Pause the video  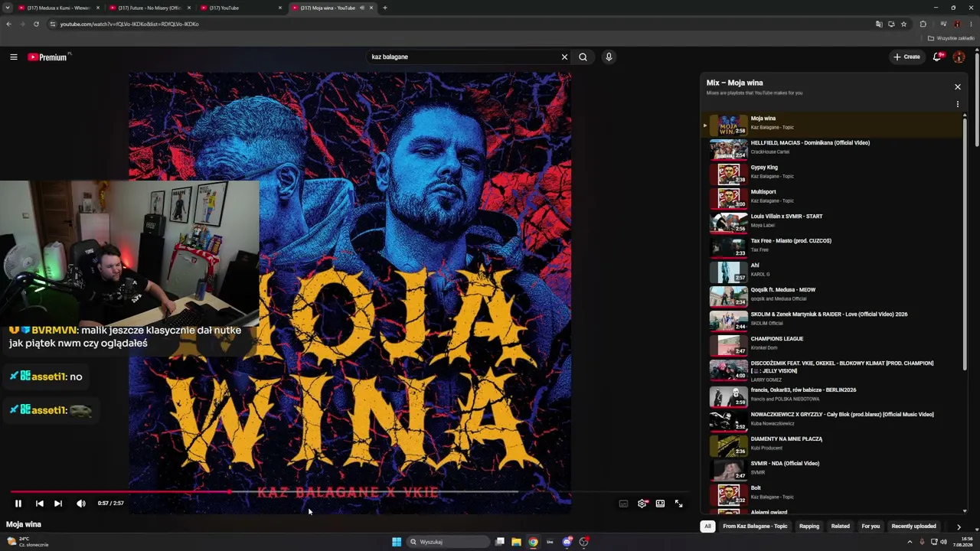(18, 504)
